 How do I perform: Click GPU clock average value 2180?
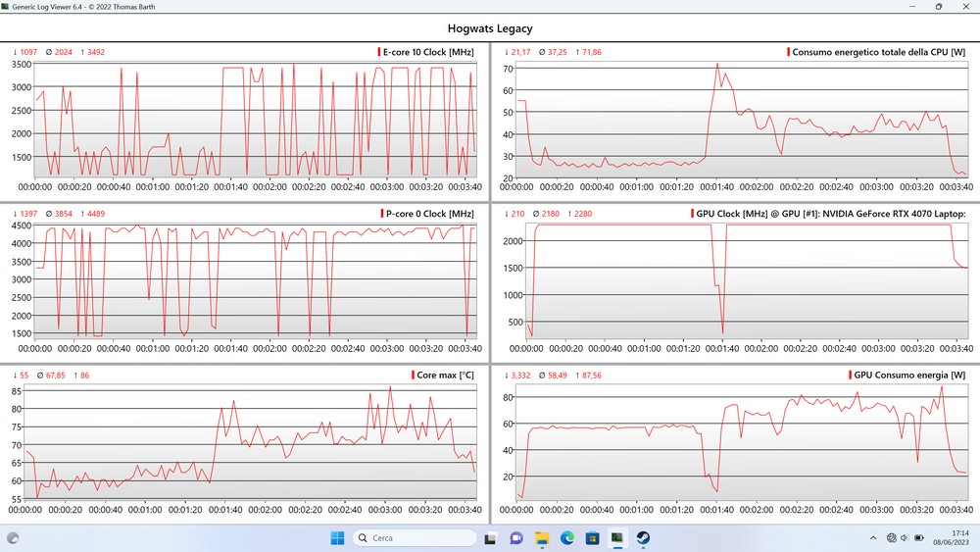pyautogui.click(x=550, y=213)
